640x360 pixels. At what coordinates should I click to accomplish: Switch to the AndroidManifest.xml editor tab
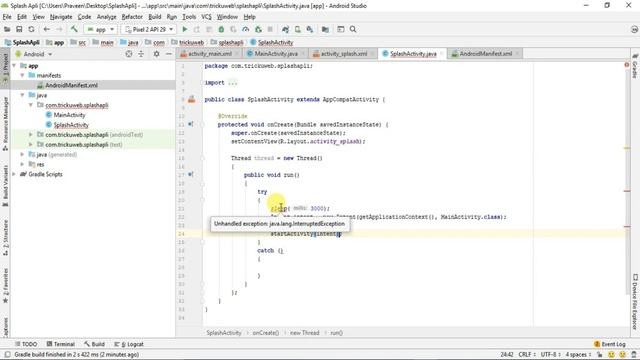[485, 54]
